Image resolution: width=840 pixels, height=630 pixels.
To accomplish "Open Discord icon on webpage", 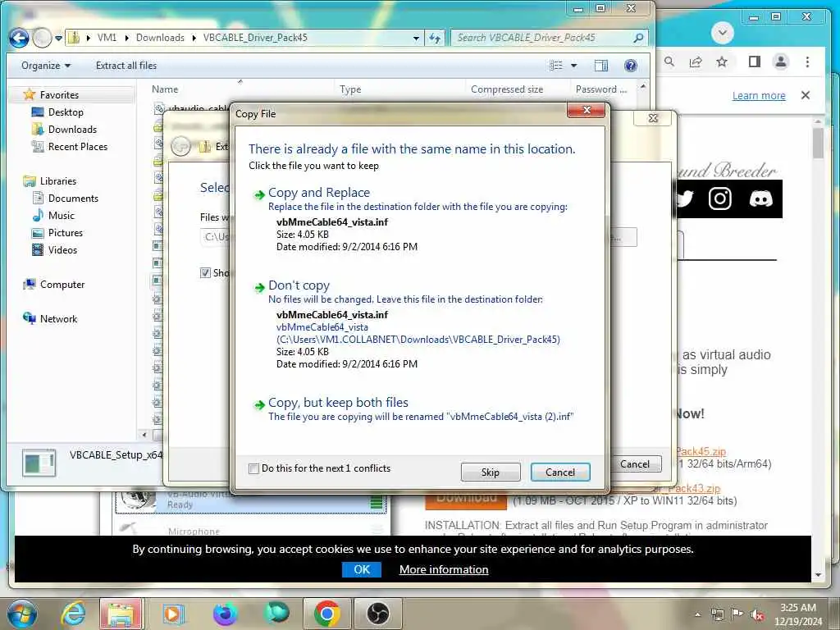I will 760,199.
